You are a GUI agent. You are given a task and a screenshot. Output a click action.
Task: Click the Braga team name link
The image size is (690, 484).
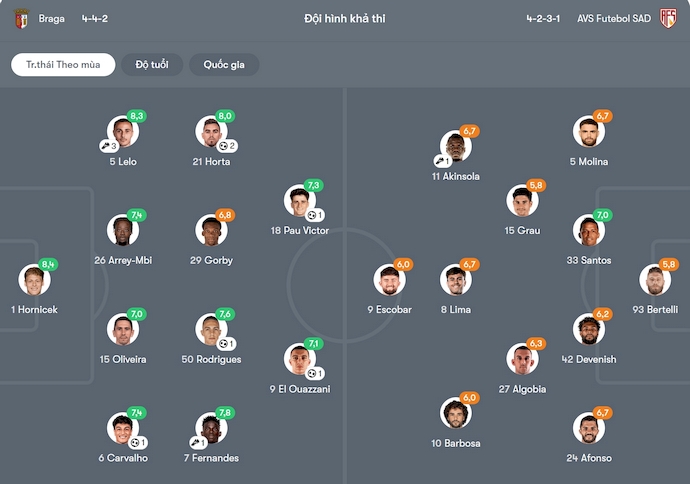pyautogui.click(x=52, y=18)
